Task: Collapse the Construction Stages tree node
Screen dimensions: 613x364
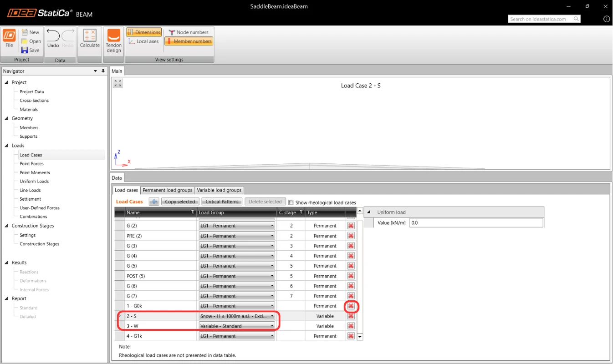Action: [x=7, y=226]
